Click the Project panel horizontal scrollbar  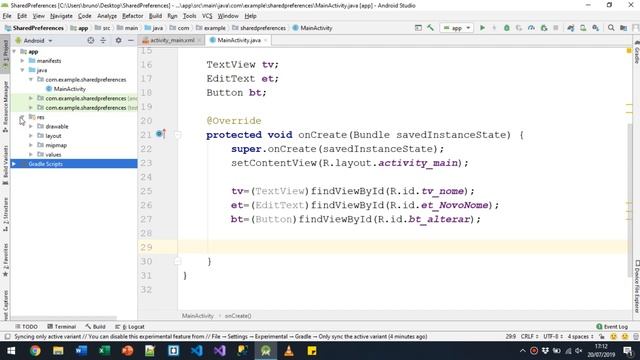point(64,317)
